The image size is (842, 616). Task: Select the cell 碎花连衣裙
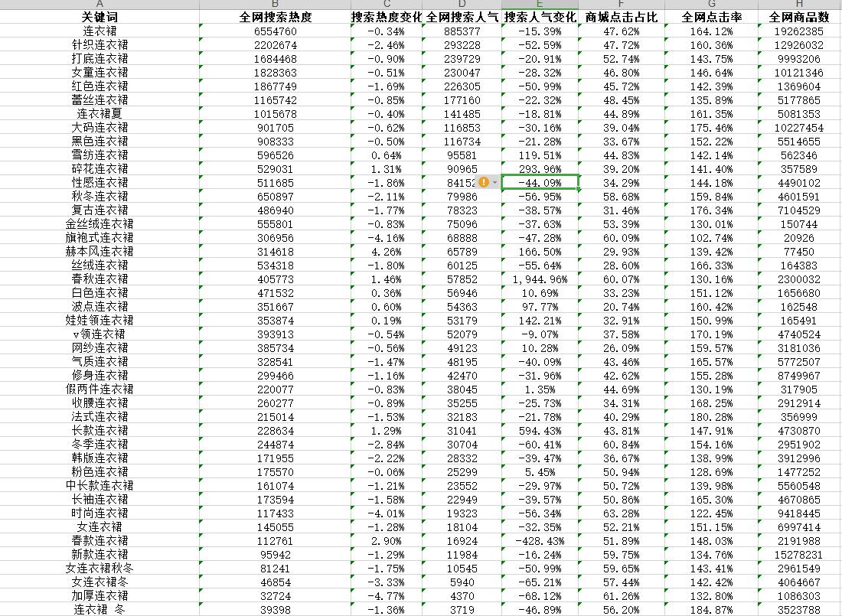click(x=100, y=169)
